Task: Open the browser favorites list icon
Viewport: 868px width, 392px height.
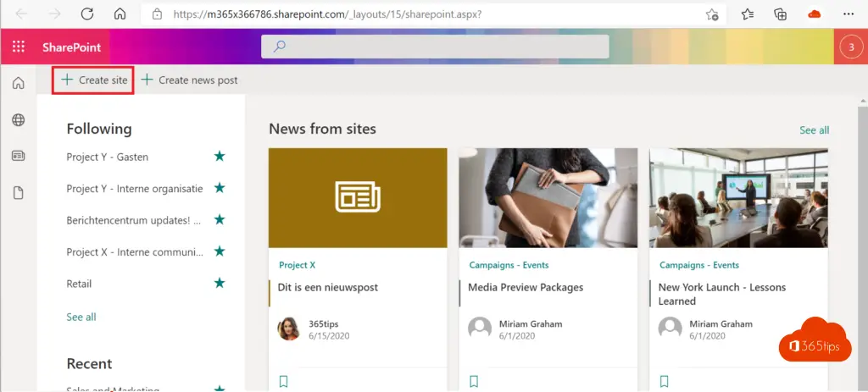Action: pyautogui.click(x=748, y=14)
